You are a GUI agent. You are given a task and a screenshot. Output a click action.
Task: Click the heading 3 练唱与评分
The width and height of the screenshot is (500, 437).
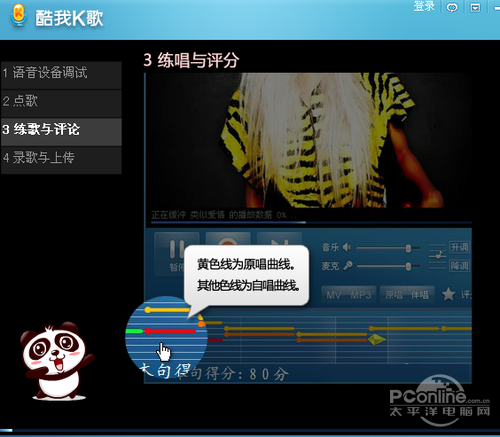point(191,60)
